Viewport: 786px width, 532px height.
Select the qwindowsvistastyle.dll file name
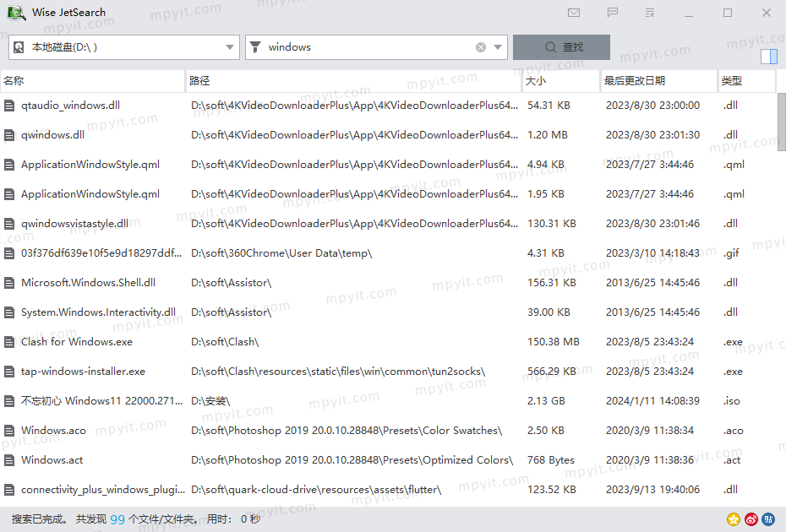click(x=74, y=224)
